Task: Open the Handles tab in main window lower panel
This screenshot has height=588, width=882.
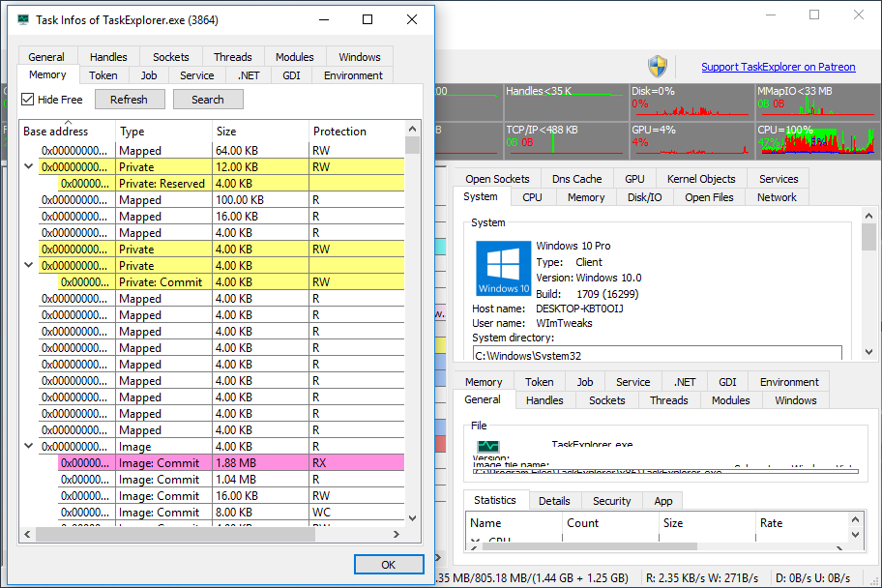Action: tap(544, 400)
